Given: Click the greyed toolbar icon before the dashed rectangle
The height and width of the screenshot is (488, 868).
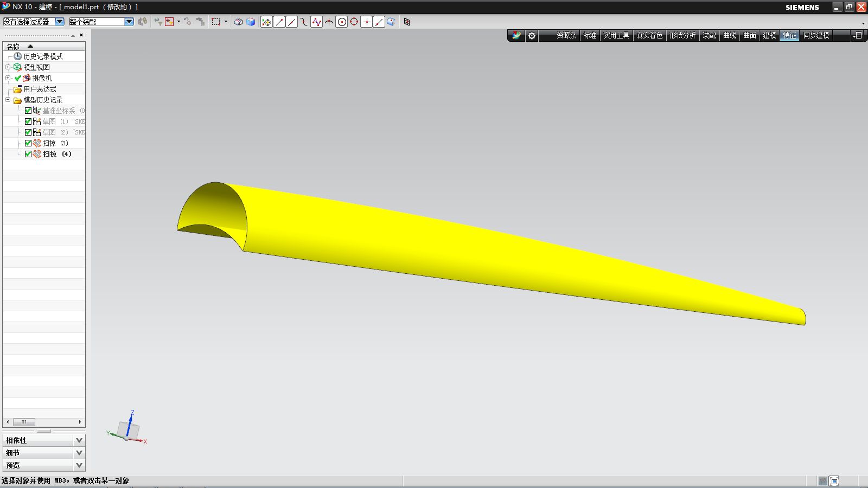Looking at the screenshot, I should point(200,22).
